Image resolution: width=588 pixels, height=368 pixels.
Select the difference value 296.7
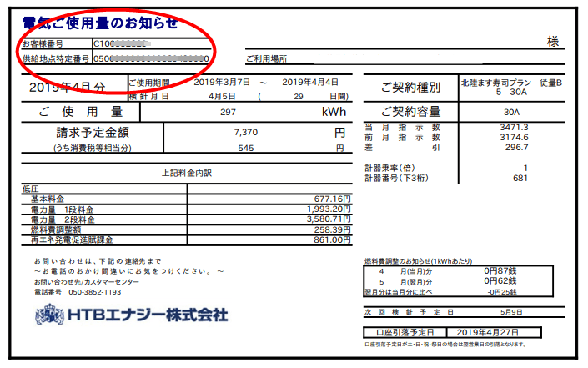(516, 148)
